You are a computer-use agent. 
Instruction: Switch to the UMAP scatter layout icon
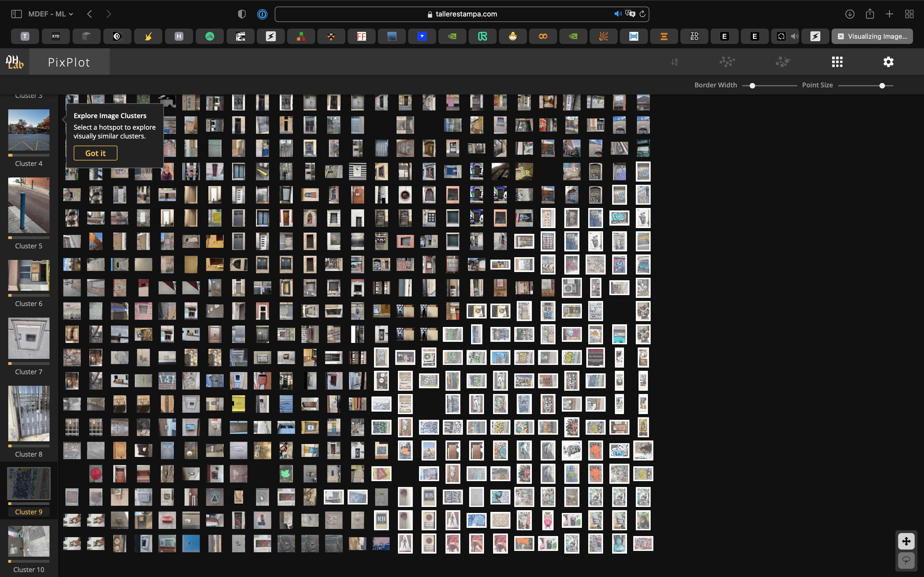click(727, 62)
